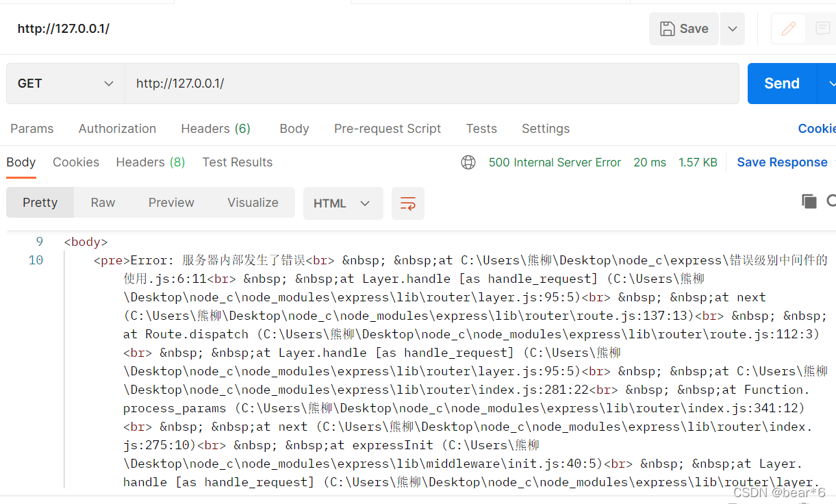Select the response Cookies tab
This screenshot has height=504, width=836.
point(76,162)
